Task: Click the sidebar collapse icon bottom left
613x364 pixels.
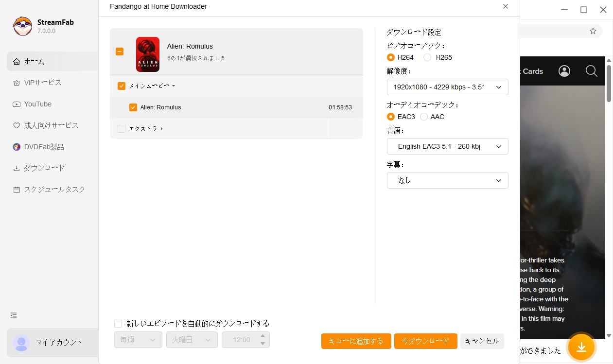Action: pyautogui.click(x=13, y=315)
